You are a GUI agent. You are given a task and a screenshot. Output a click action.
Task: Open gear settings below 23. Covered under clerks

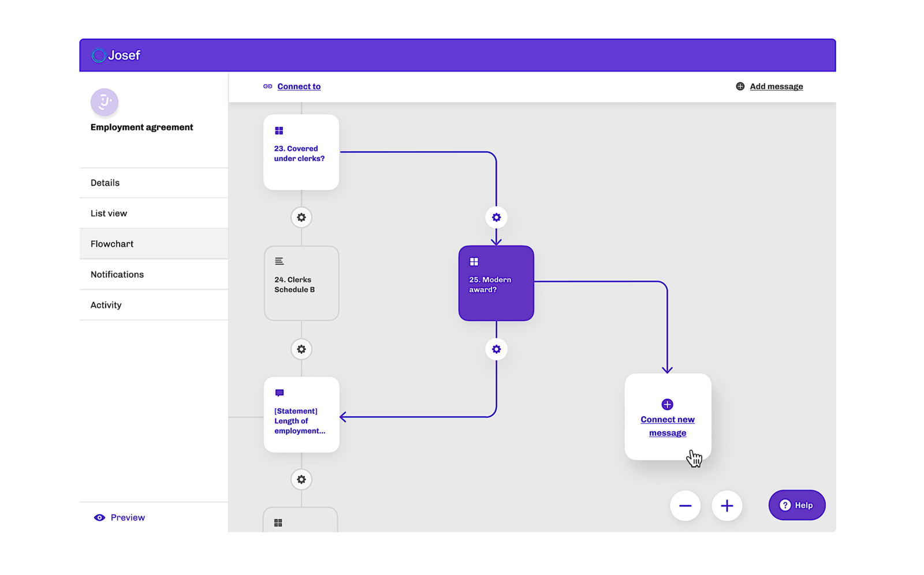301,218
